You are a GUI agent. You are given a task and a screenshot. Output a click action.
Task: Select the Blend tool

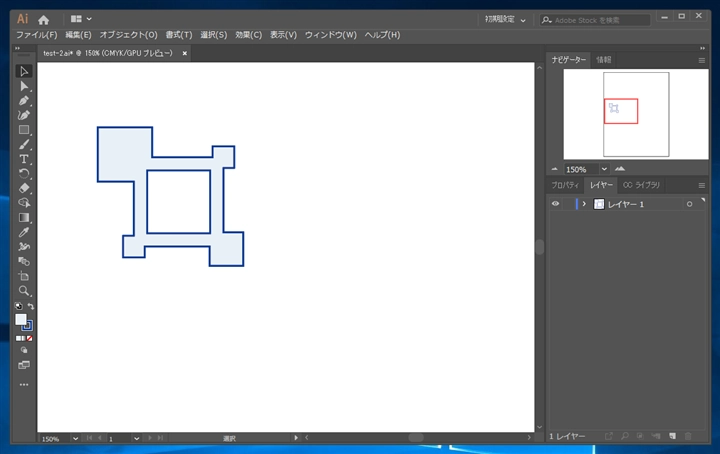(x=24, y=262)
